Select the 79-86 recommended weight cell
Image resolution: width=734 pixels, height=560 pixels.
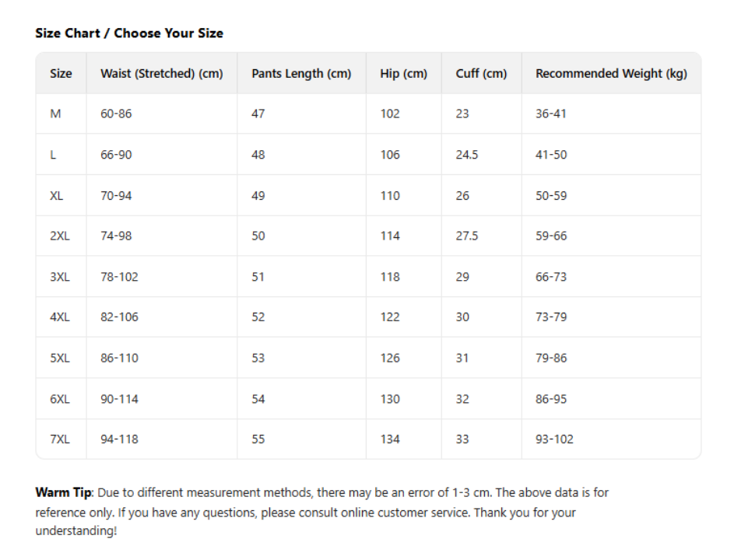click(x=551, y=359)
